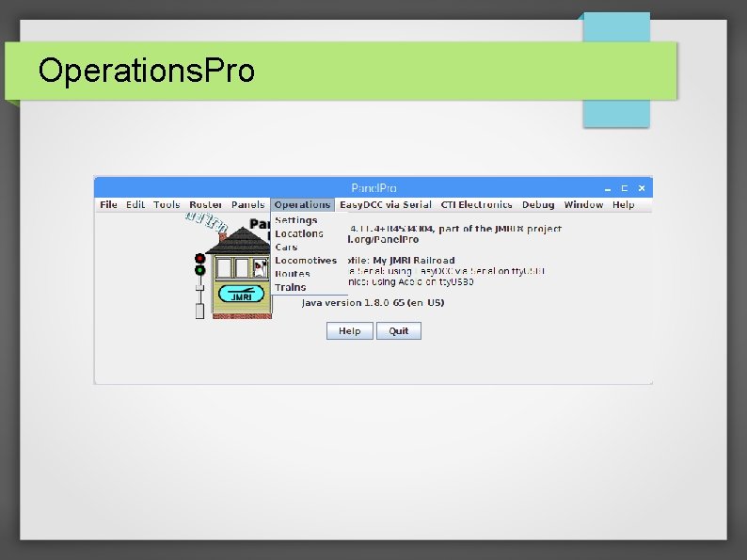Open the Debug menu
The height and width of the screenshot is (560, 747).
pyautogui.click(x=538, y=205)
